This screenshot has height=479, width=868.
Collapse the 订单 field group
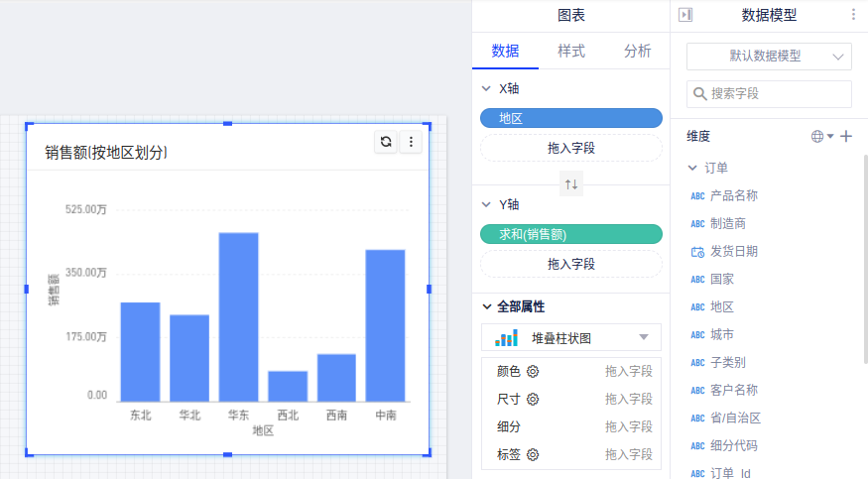pyautogui.click(x=692, y=169)
